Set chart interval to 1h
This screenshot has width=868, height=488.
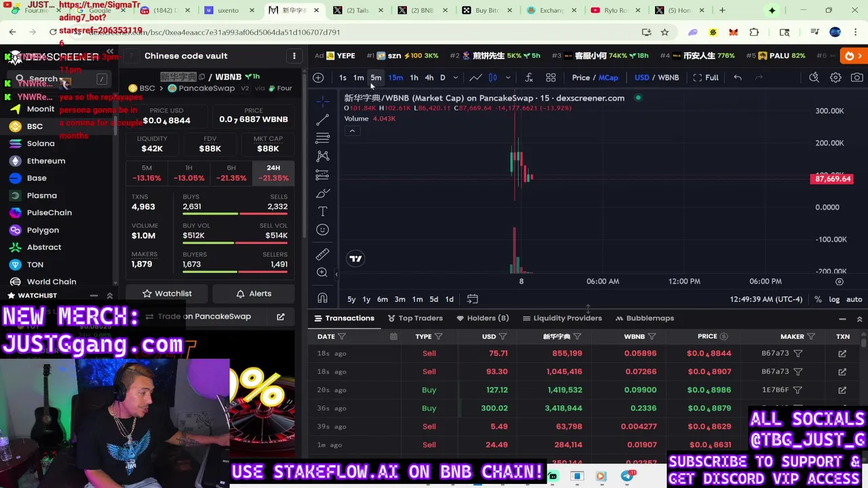click(x=414, y=77)
